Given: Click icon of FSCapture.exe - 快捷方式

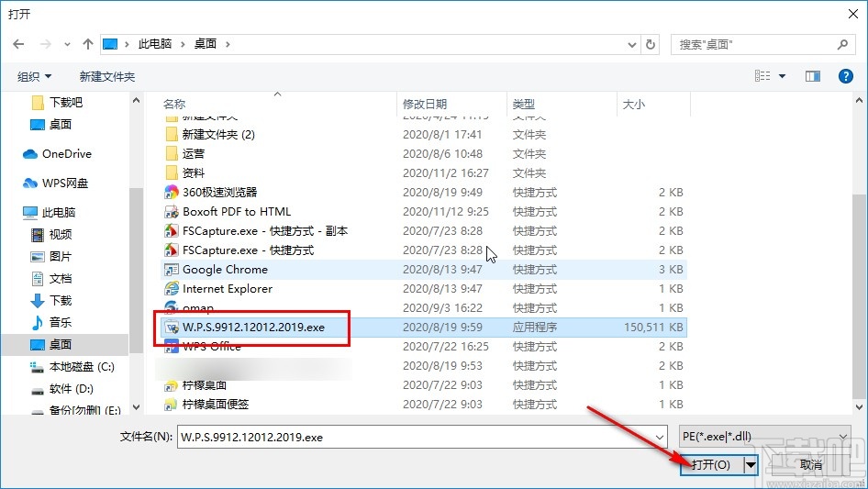Looking at the screenshot, I should click(171, 250).
